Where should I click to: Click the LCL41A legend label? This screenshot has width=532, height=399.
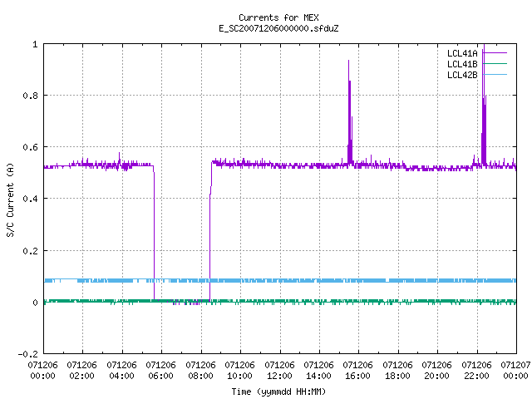click(462, 53)
